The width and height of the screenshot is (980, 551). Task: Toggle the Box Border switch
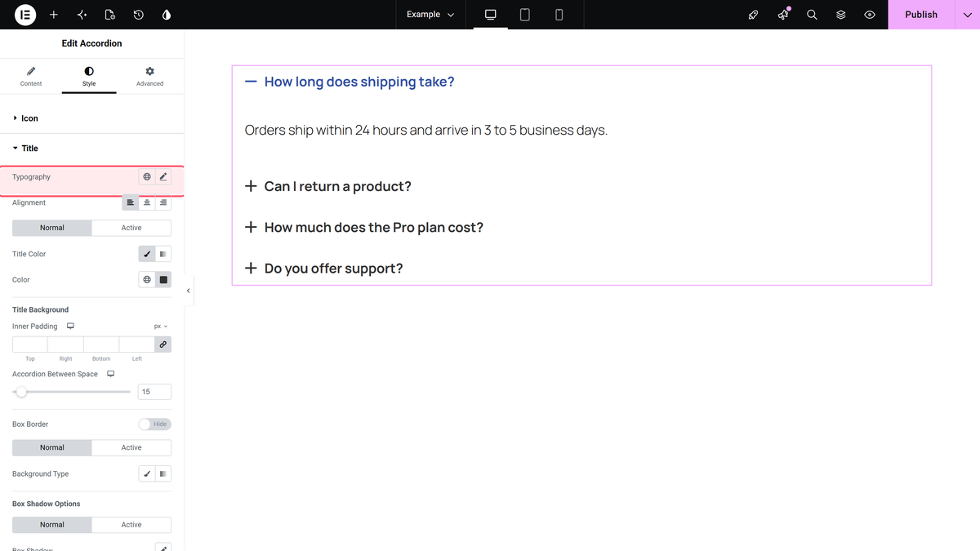[x=154, y=424]
